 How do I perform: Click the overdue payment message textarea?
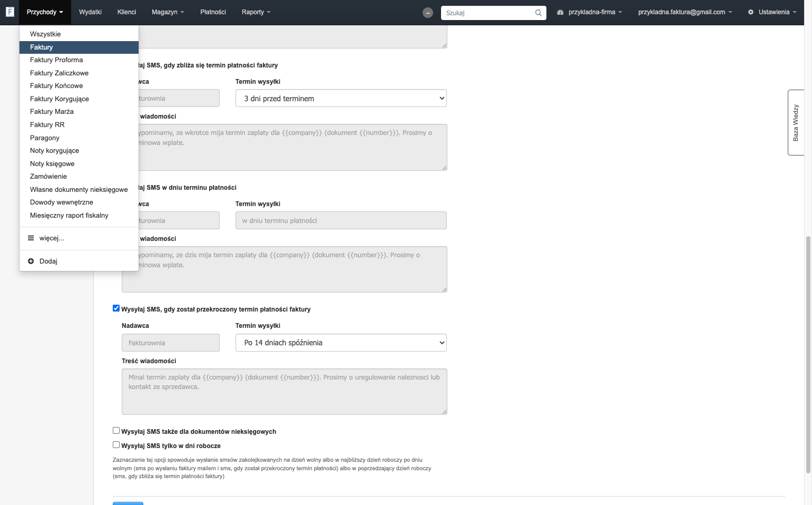pyautogui.click(x=285, y=392)
